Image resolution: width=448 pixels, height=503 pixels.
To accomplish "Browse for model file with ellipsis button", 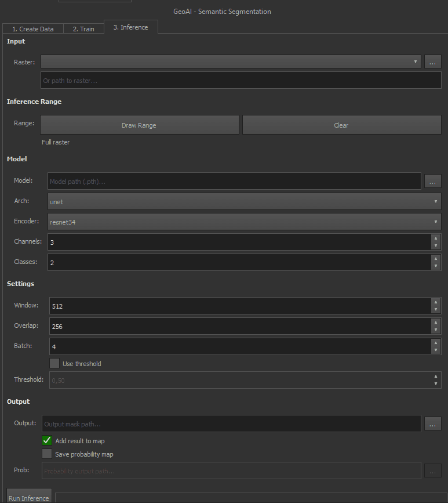I will [x=432, y=181].
